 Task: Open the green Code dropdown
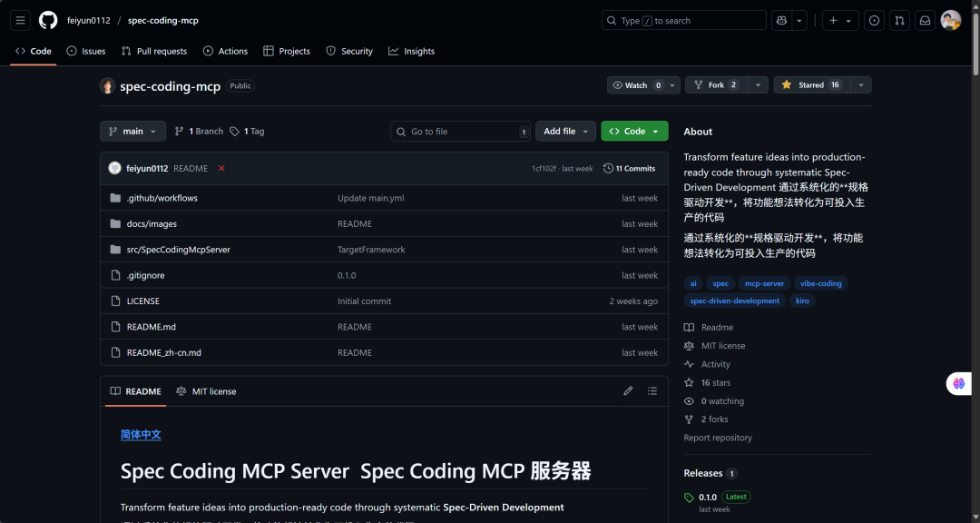point(633,131)
